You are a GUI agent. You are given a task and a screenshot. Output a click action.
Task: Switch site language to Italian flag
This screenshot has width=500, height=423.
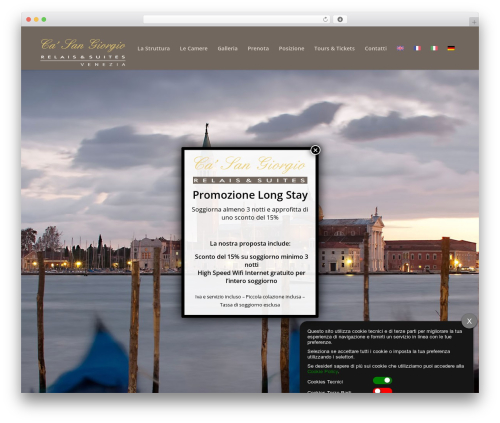(434, 48)
